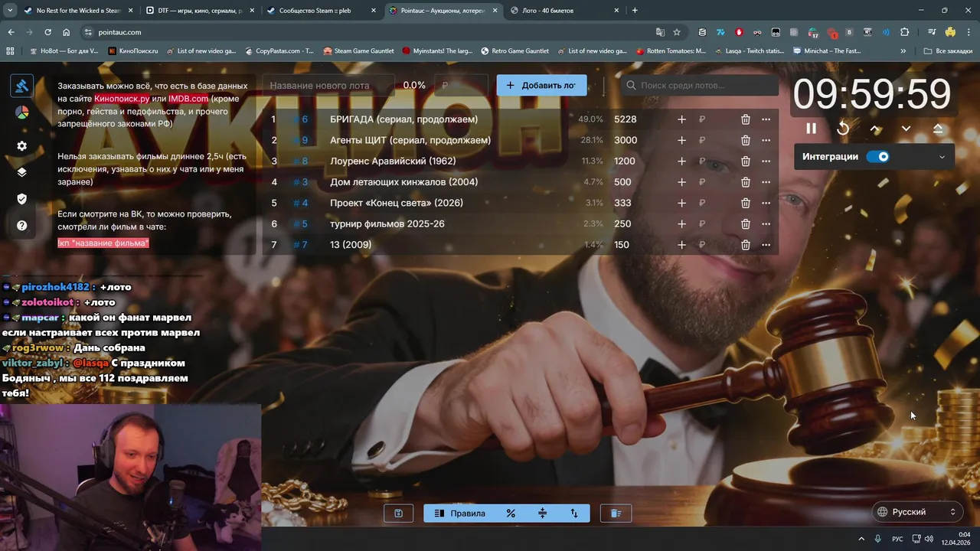Open the shield icon in the sidebar
980x551 pixels.
[21, 199]
